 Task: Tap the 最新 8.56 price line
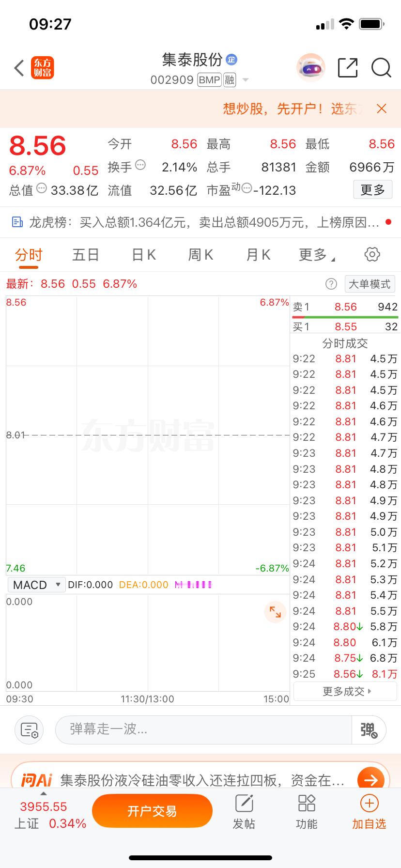click(72, 284)
